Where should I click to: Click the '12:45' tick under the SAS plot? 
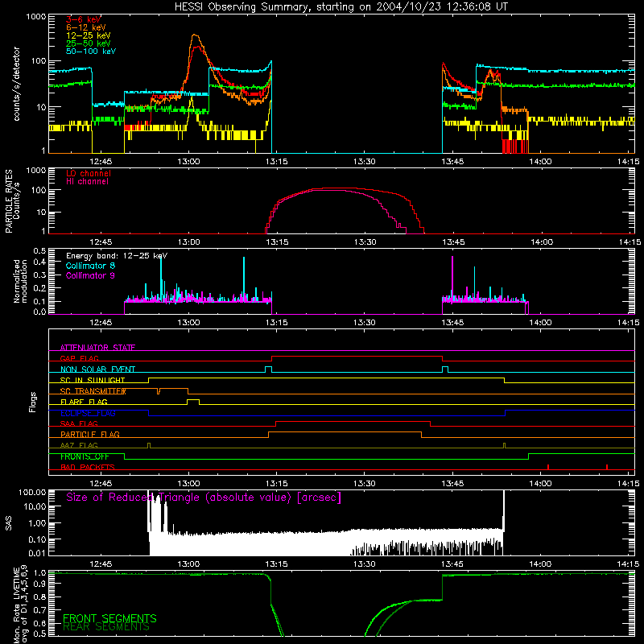click(101, 564)
